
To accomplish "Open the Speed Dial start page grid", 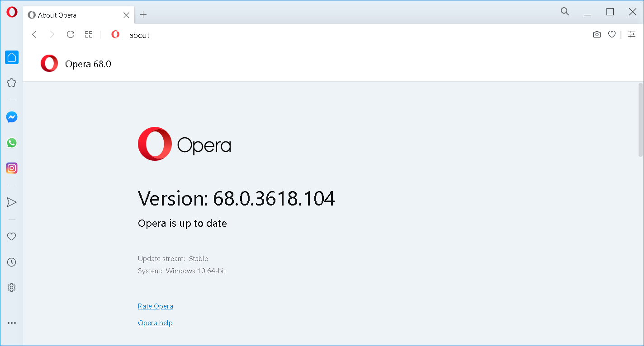I will [x=89, y=34].
